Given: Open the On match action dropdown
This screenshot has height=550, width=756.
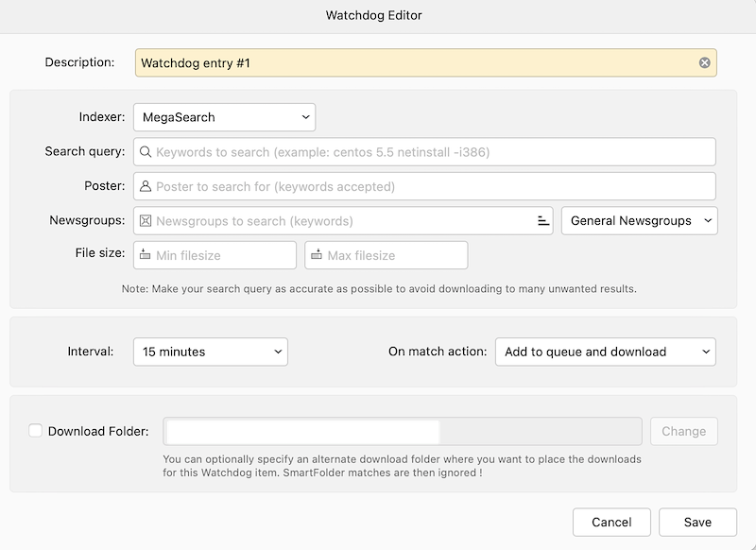Looking at the screenshot, I should [x=606, y=352].
